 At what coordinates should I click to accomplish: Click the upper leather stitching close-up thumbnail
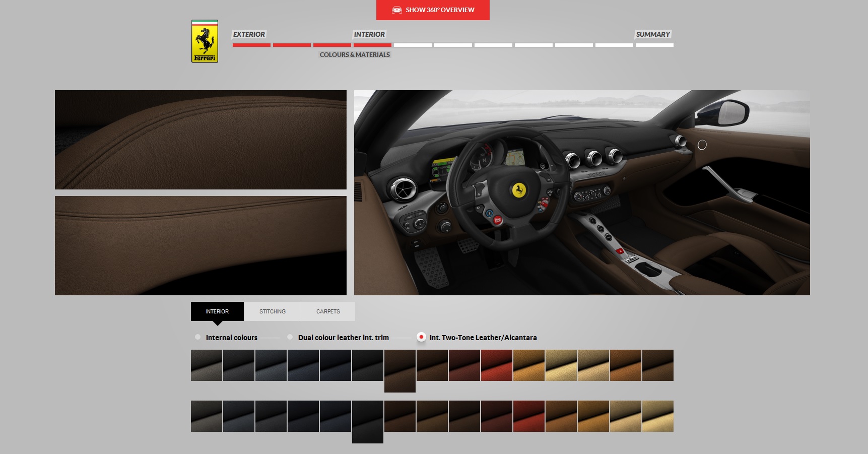[201, 140]
